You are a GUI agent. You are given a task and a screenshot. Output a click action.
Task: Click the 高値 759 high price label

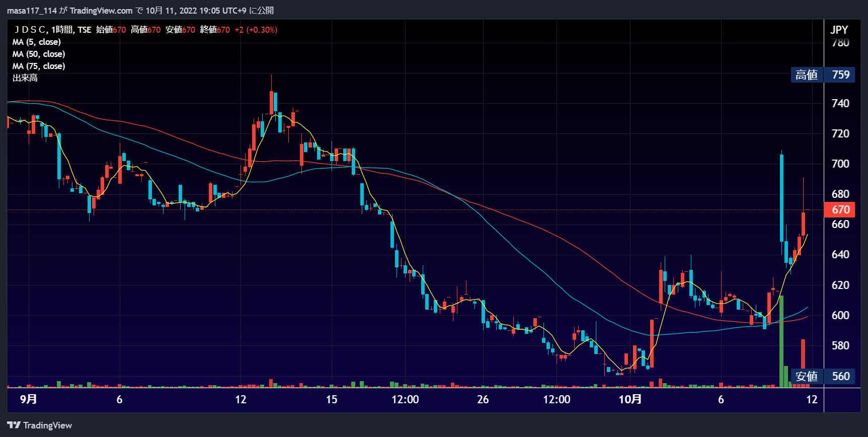[823, 75]
